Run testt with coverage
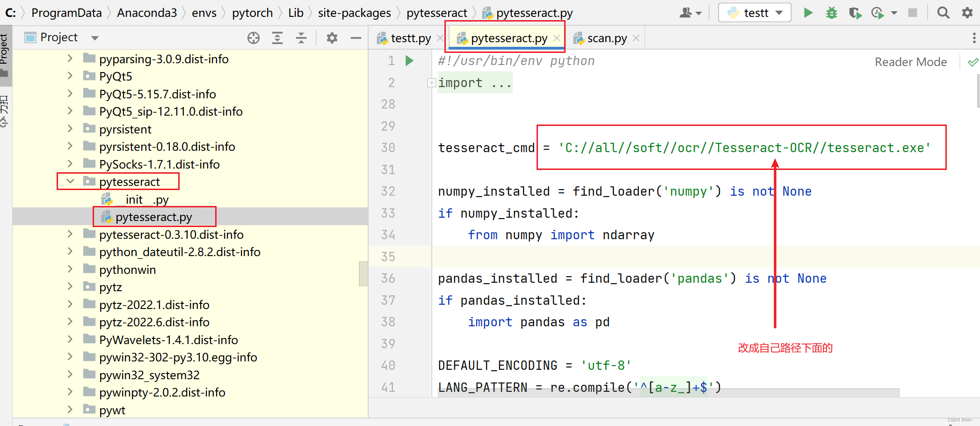This screenshot has width=980, height=426. 855,13
